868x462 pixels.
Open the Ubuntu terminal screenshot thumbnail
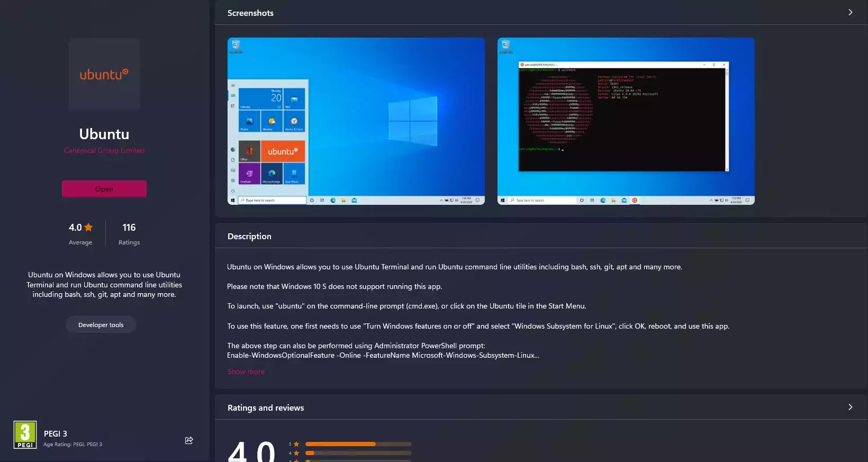[x=626, y=121]
